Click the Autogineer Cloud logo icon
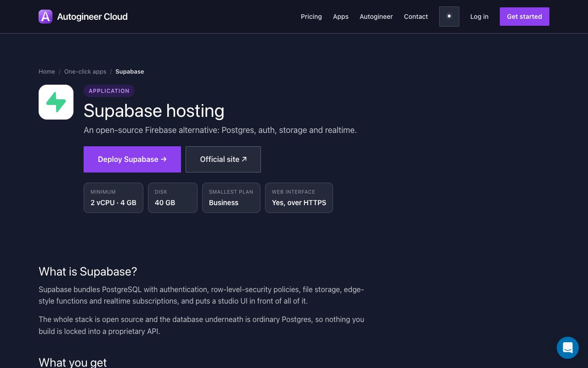 click(x=45, y=17)
